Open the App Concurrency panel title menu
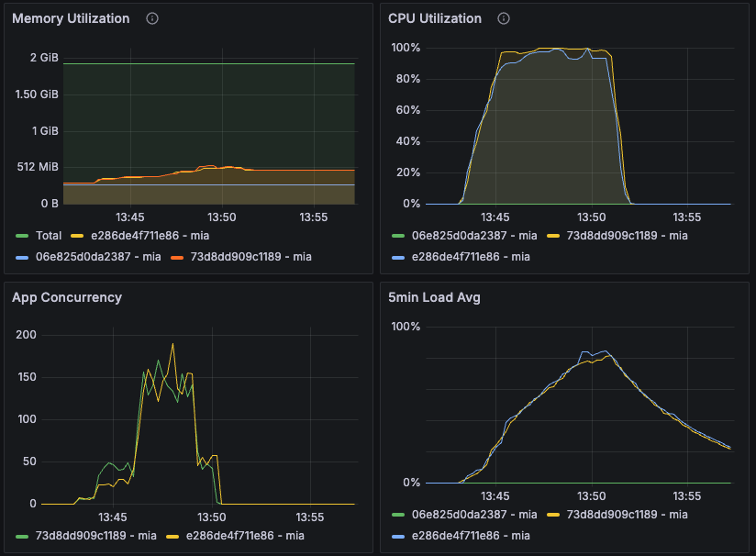 [66, 297]
